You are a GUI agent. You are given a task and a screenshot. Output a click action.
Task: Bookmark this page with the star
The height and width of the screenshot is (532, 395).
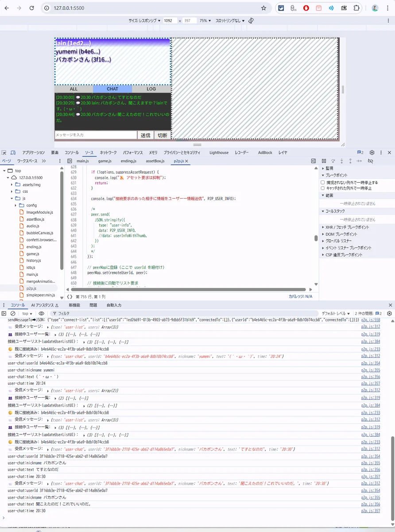click(x=264, y=8)
